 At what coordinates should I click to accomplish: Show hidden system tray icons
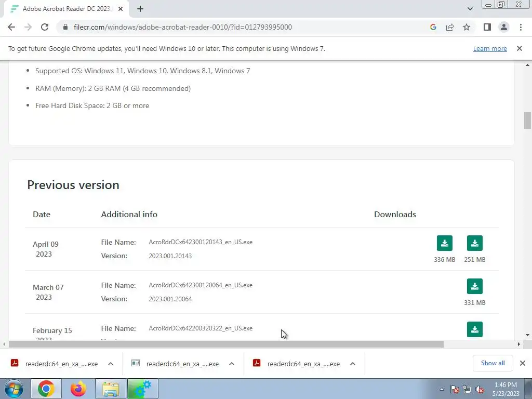point(442,389)
